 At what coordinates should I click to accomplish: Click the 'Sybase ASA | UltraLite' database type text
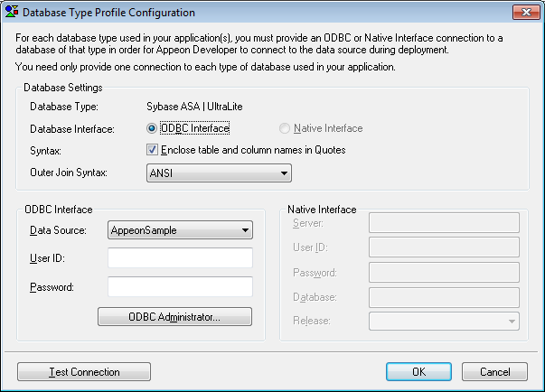coord(194,107)
